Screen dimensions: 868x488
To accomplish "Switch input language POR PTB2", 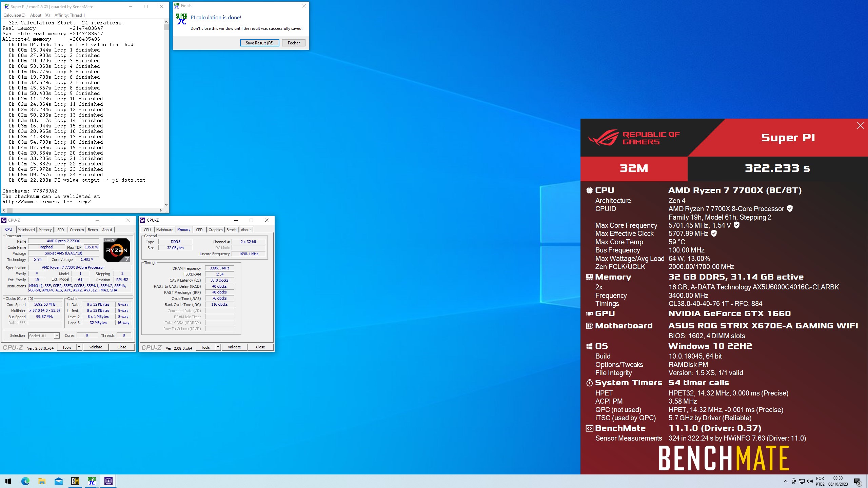I will point(820,481).
